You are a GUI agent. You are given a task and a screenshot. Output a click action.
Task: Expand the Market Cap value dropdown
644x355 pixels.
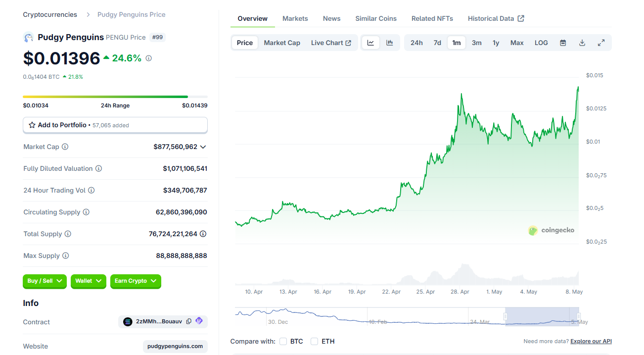click(x=203, y=147)
